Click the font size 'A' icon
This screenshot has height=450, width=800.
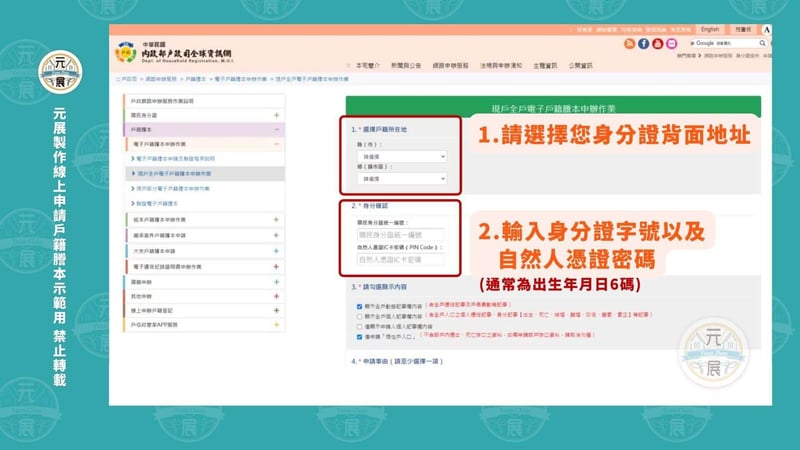coord(766,30)
